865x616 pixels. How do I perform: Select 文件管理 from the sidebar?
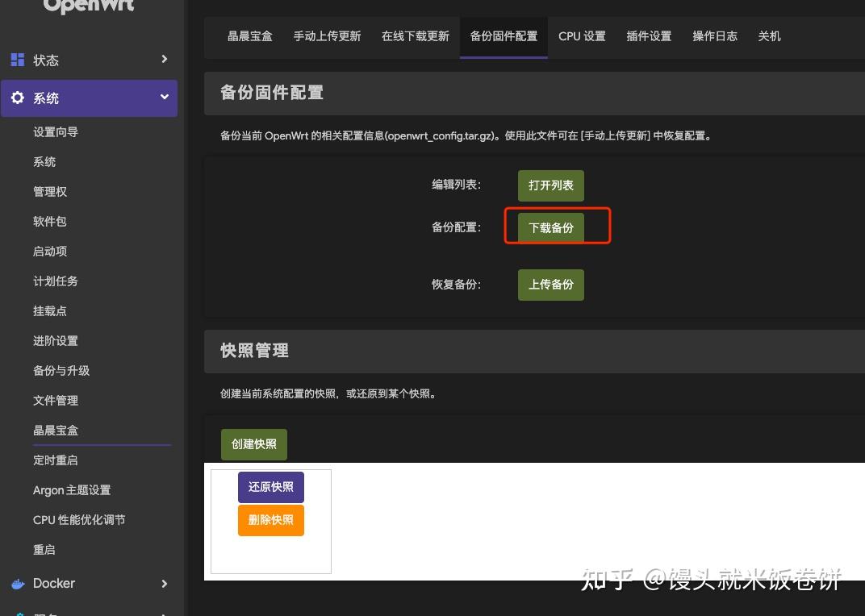pyautogui.click(x=55, y=400)
